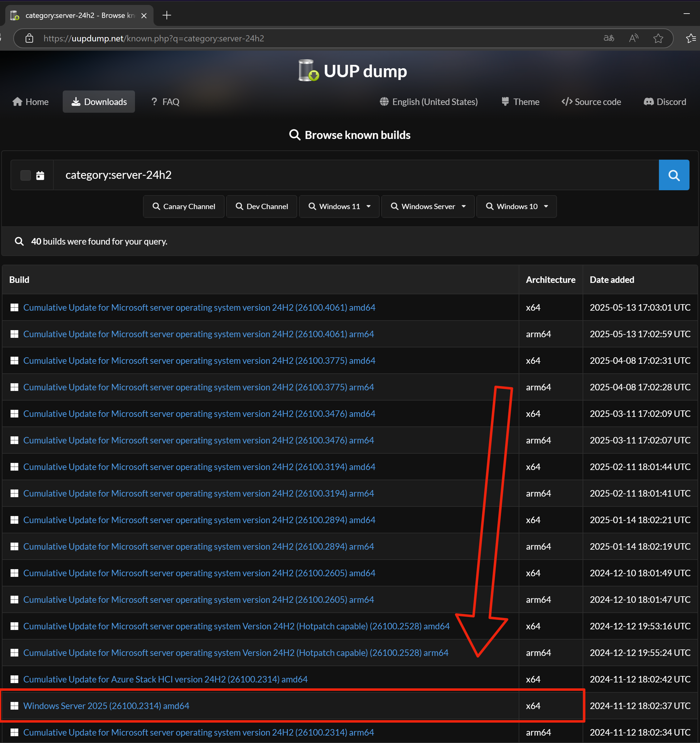Image resolution: width=700 pixels, height=743 pixels.
Task: Click the category:server-24h2 search input field
Action: point(355,175)
